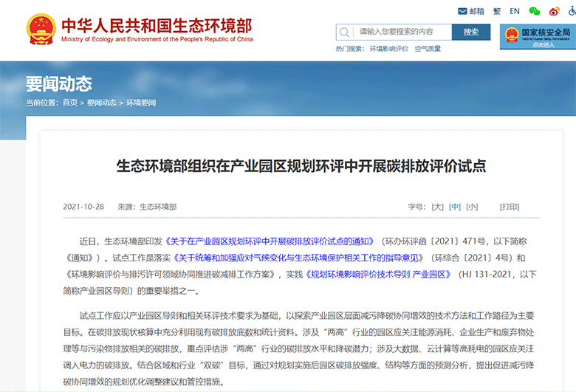The width and height of the screenshot is (576, 392).
Task: Open 环境要闻 breadcrumb item
Action: (x=141, y=103)
